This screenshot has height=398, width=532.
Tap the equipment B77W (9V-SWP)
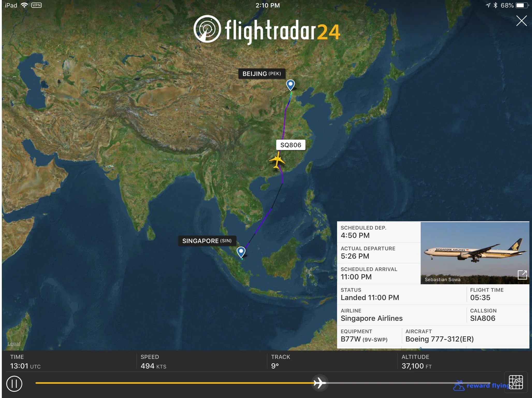click(364, 339)
